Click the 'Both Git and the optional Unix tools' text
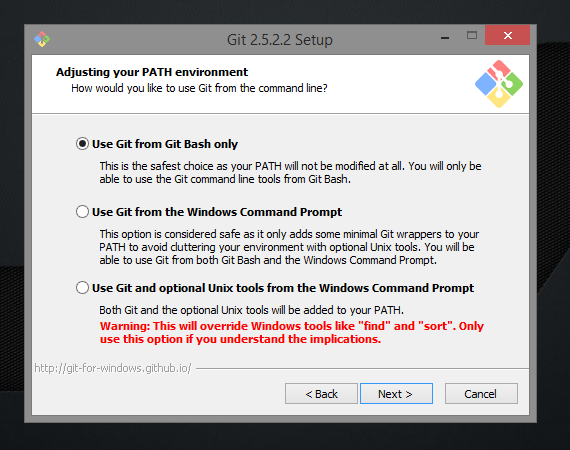The width and height of the screenshot is (570, 450). pos(251,310)
